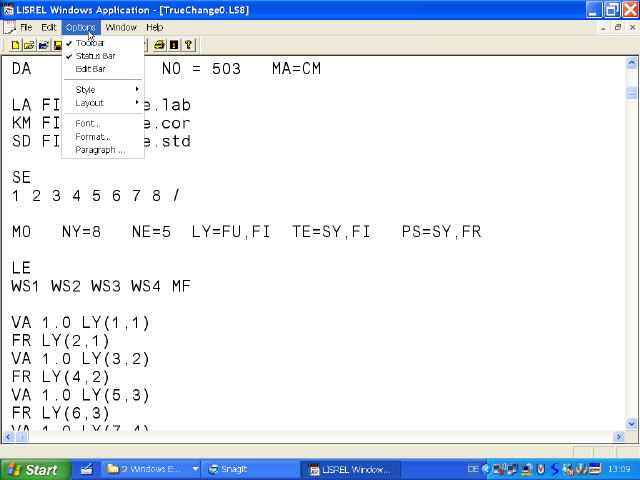Open the File menu

point(27,27)
